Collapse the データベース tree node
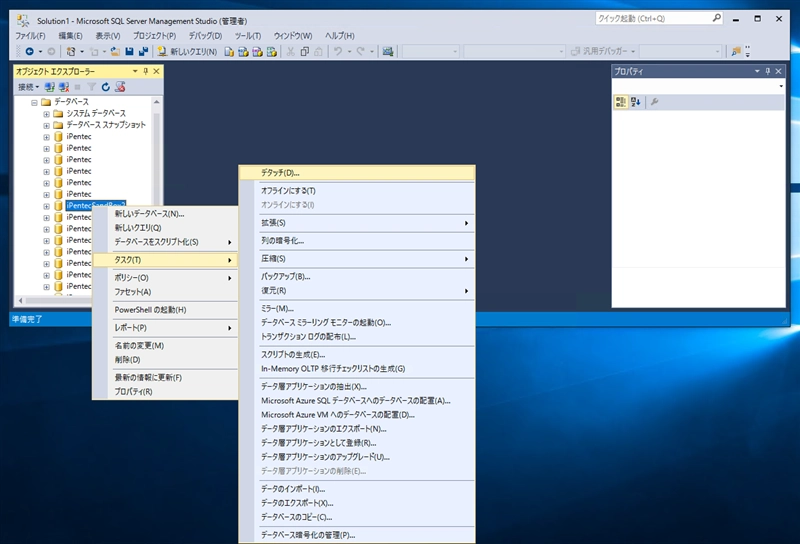Viewport: 800px width, 544px height. click(34, 102)
